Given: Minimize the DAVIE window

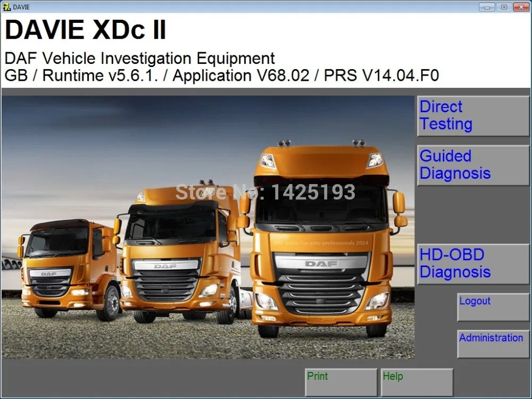Looking at the screenshot, I should click(x=487, y=7).
